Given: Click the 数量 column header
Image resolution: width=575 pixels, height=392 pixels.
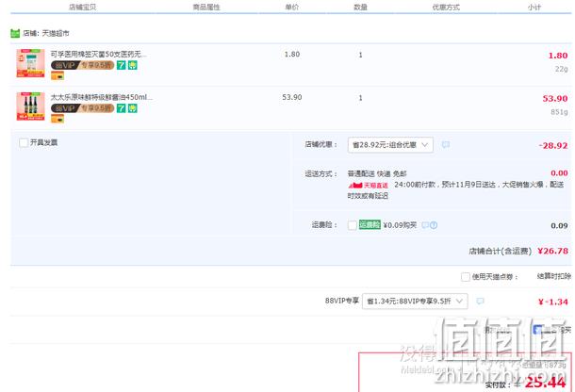Looking at the screenshot, I should [x=360, y=7].
